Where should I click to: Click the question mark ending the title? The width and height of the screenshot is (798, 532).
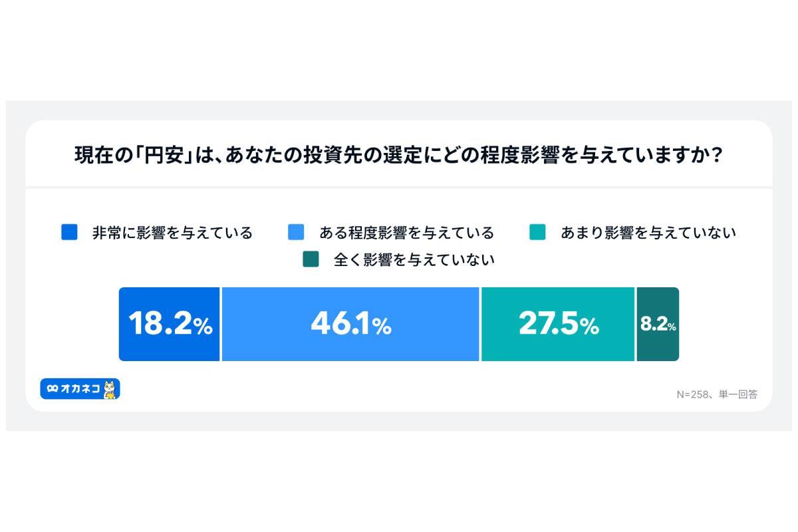tap(717, 156)
